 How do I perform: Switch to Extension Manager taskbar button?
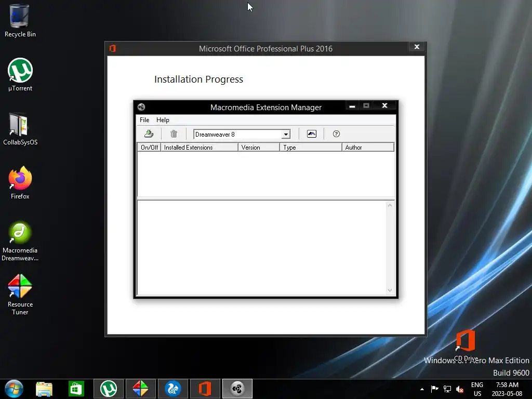(237, 389)
